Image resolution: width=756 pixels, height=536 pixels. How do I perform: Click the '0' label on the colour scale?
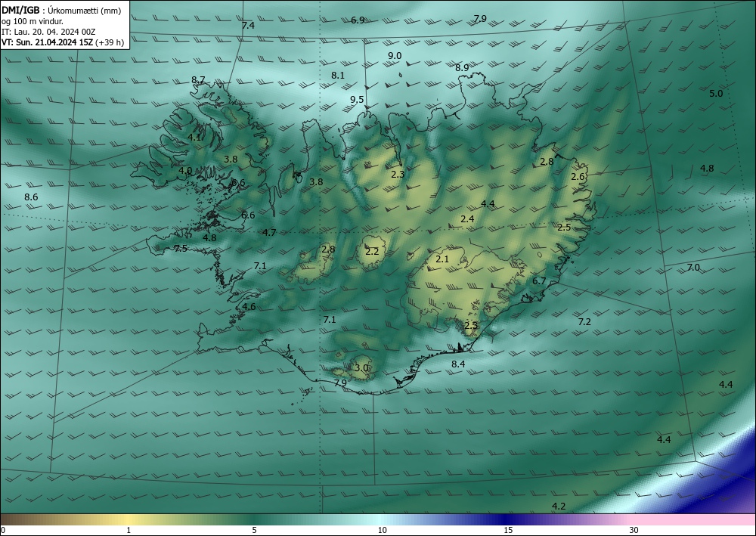coord(3,530)
